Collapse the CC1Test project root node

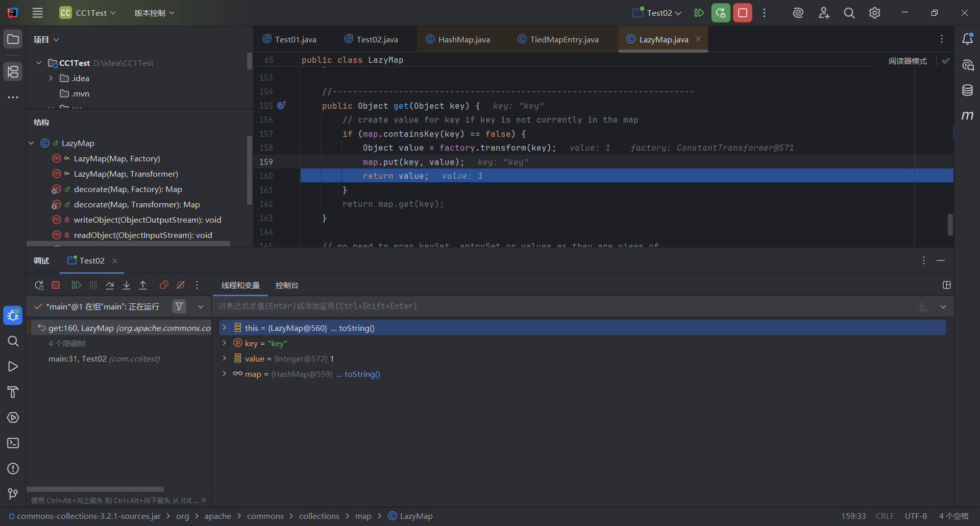coord(39,63)
